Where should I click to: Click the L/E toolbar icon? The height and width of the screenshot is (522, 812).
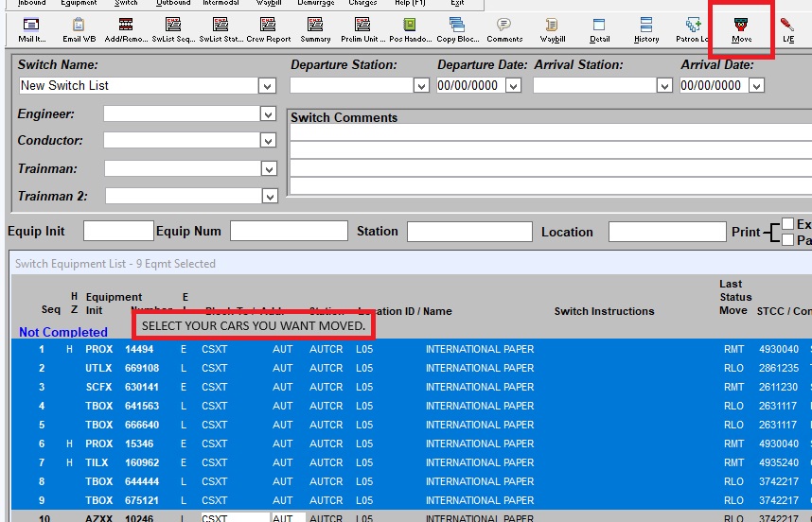(x=787, y=30)
